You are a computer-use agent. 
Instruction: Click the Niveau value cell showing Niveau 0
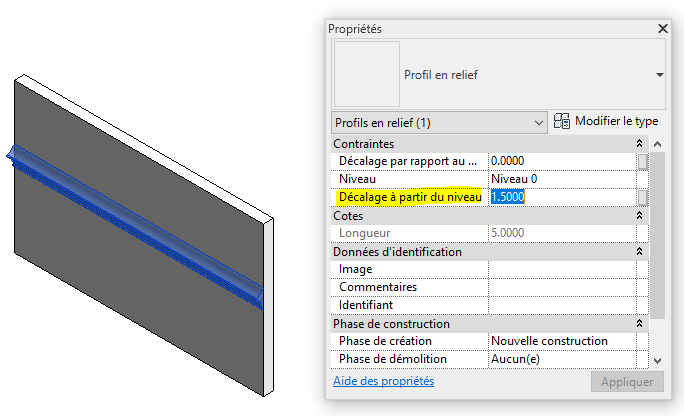pyautogui.click(x=560, y=179)
